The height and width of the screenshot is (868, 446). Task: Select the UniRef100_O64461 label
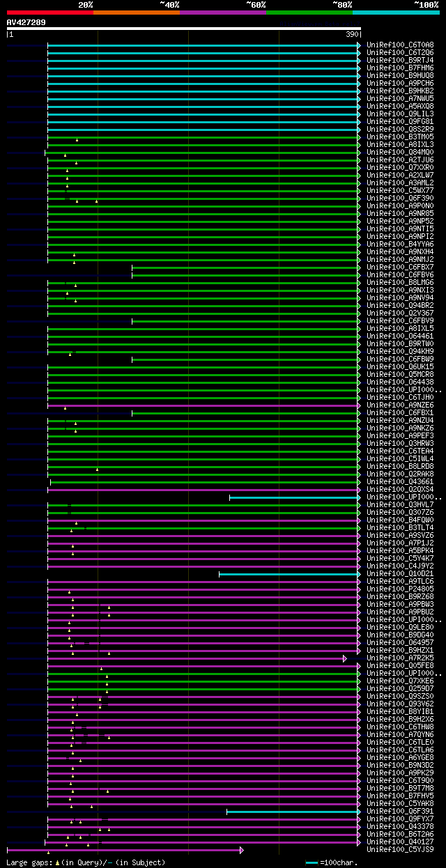[400, 336]
